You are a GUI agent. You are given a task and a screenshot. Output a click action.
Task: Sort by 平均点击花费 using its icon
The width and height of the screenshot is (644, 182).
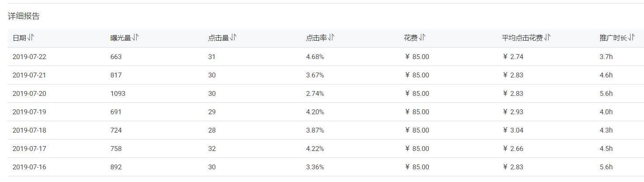coord(547,38)
